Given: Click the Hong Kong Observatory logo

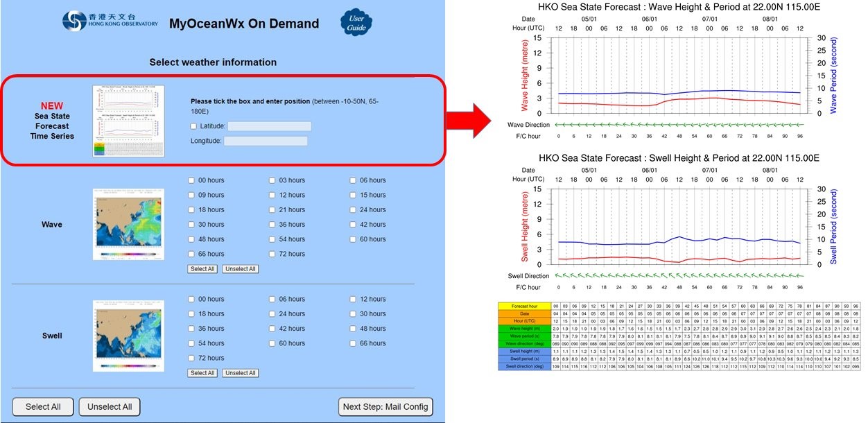Looking at the screenshot, I should pos(110,21).
